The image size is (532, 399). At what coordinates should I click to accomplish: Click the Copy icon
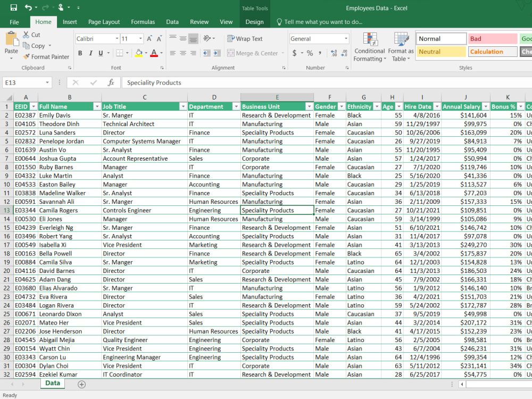click(x=26, y=45)
